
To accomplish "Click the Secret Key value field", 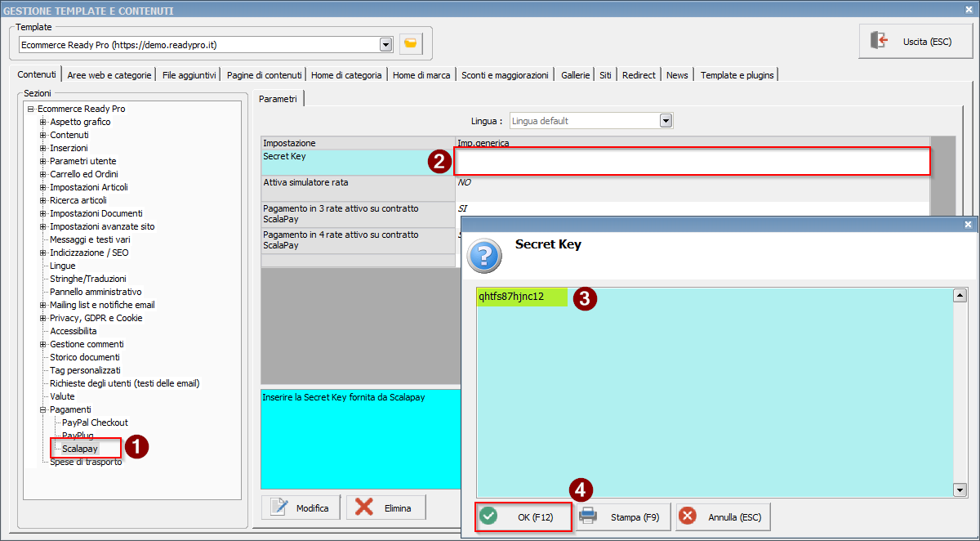I will tap(692, 162).
